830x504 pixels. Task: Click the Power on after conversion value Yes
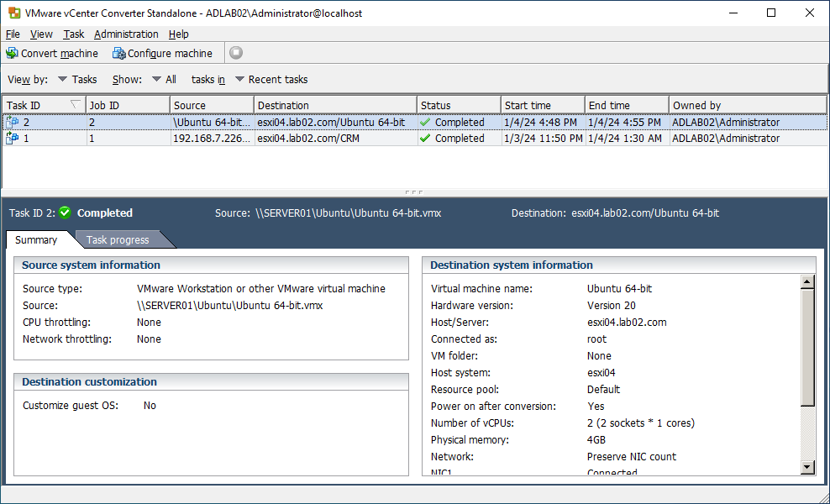tap(596, 407)
